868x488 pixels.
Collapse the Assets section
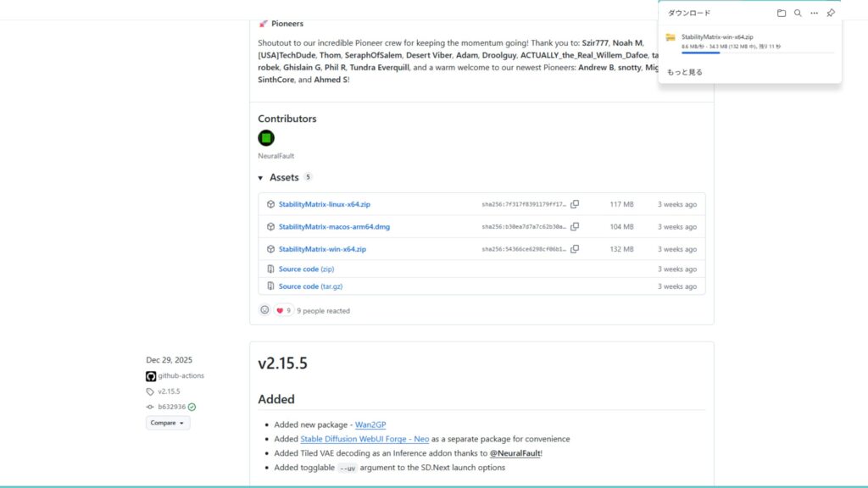click(x=261, y=178)
